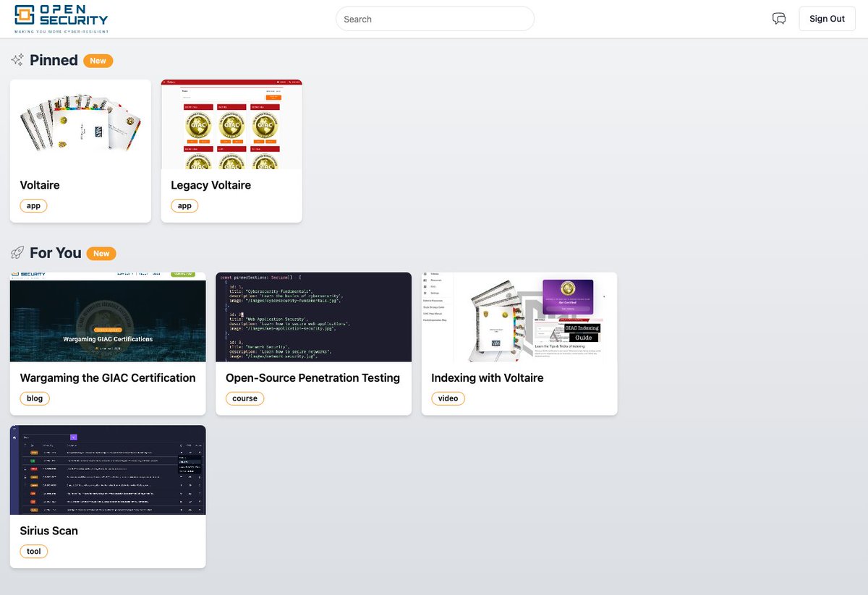Click the Pinned section heading

point(54,60)
